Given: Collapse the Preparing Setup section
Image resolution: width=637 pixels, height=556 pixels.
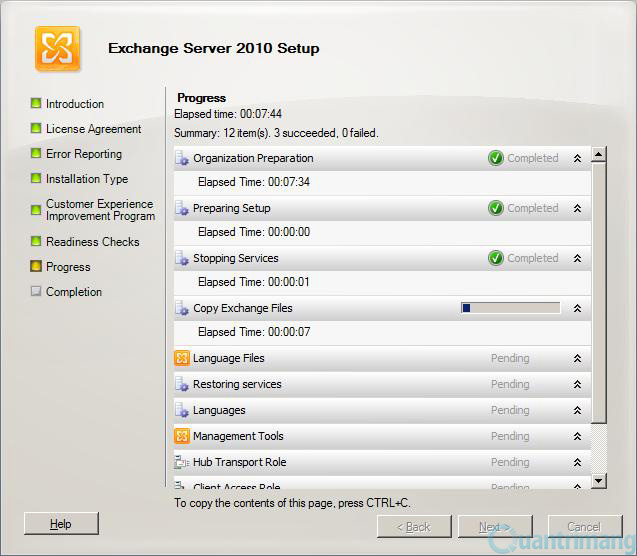Looking at the screenshot, I should tap(577, 208).
